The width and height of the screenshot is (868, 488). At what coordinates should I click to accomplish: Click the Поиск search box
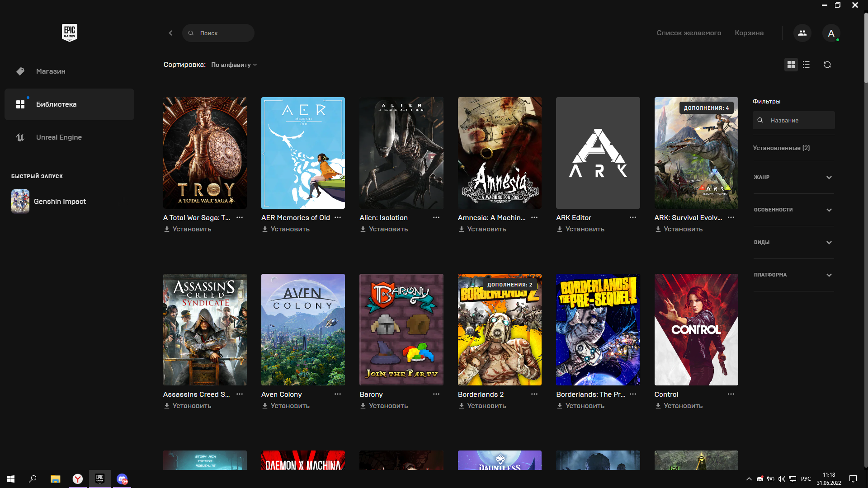[218, 33]
